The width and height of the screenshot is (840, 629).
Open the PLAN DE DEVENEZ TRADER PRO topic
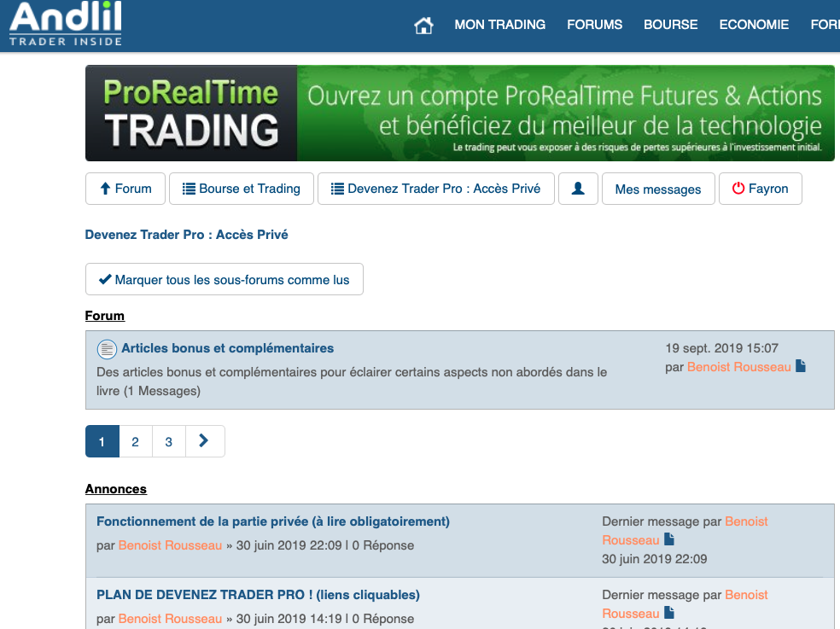[x=258, y=595]
